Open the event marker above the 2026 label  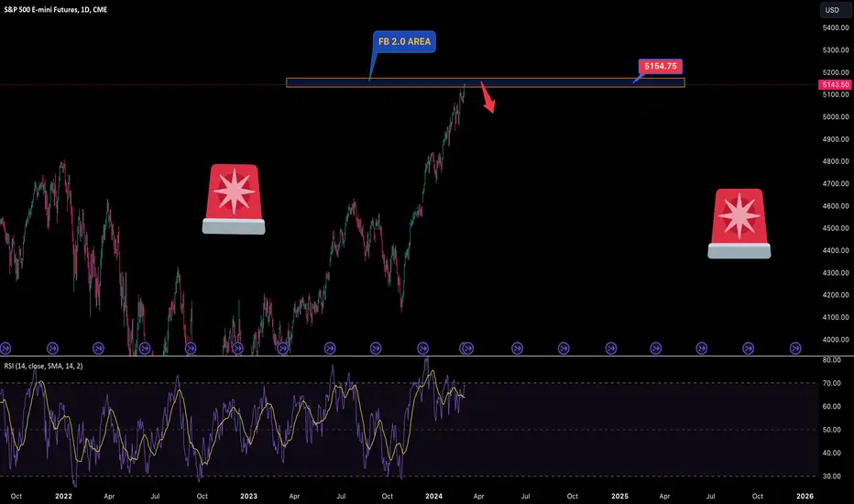tap(795, 347)
